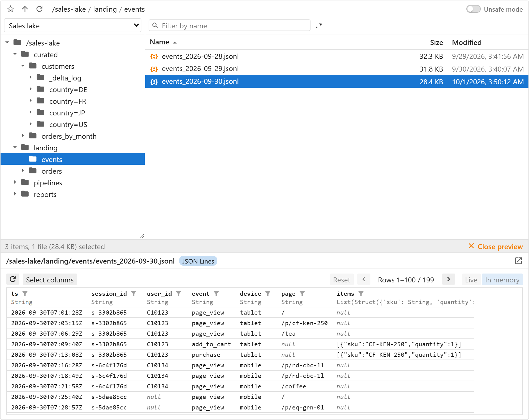Click the favorite star icon
The width and height of the screenshot is (529, 420).
(11, 9)
